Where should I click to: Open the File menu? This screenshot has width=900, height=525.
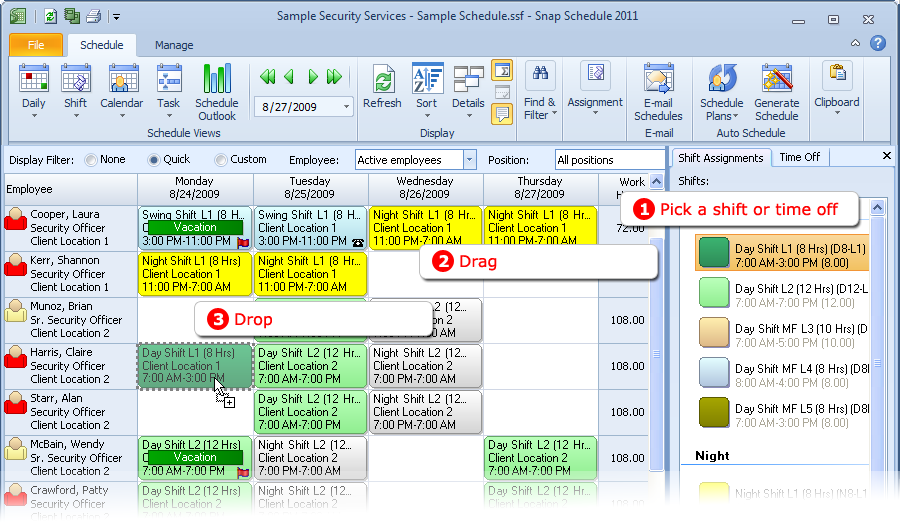[36, 45]
